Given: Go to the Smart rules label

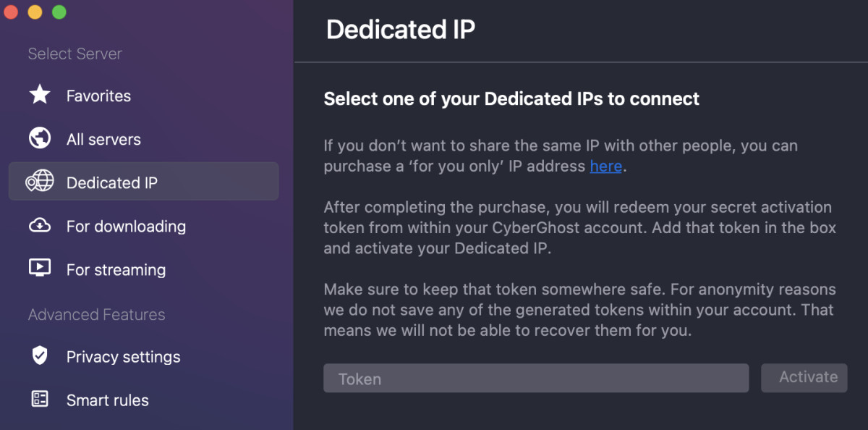Looking at the screenshot, I should [x=107, y=400].
